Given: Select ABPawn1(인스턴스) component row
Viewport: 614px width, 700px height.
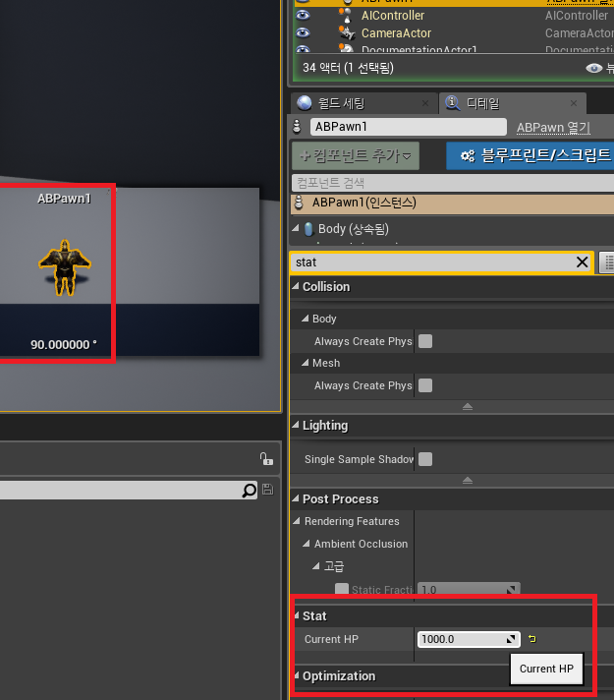Looking at the screenshot, I should (x=453, y=204).
